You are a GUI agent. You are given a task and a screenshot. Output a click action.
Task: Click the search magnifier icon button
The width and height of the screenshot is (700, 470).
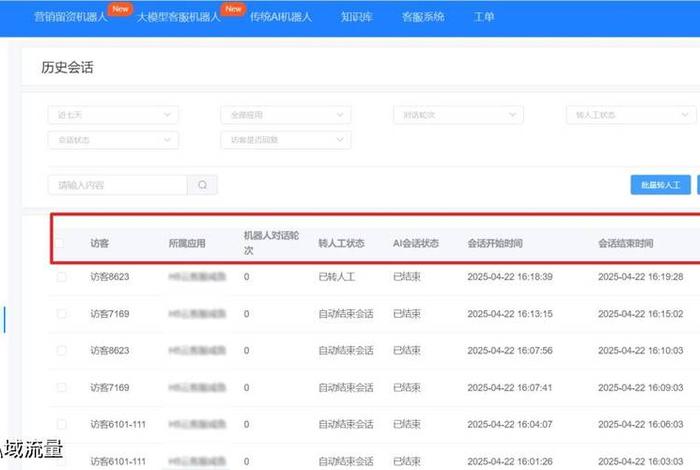(x=202, y=185)
